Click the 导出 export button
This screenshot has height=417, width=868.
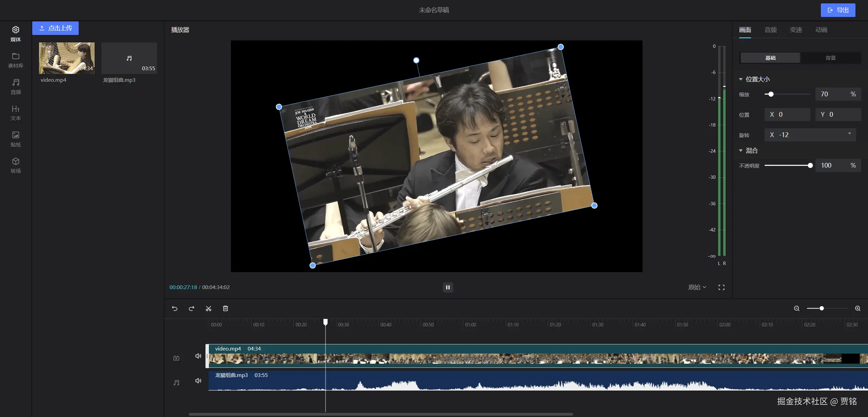[838, 10]
